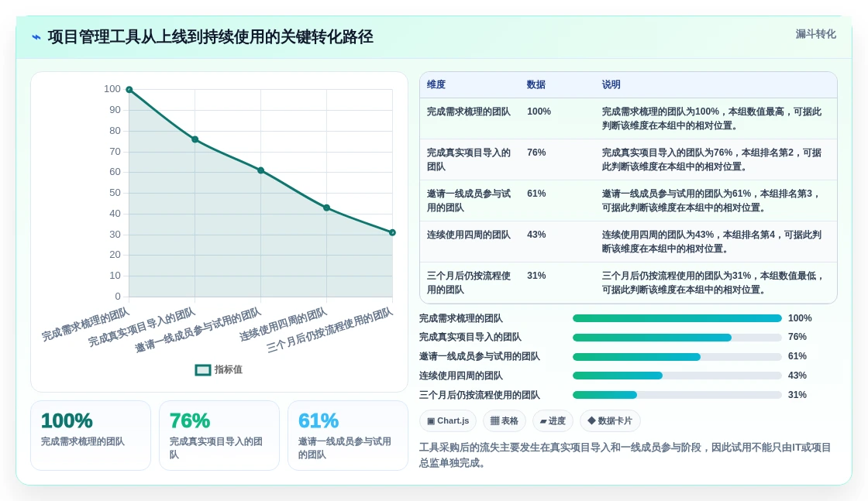
Task: Click the description mentioning 本组数值最高
Action: 712,118
